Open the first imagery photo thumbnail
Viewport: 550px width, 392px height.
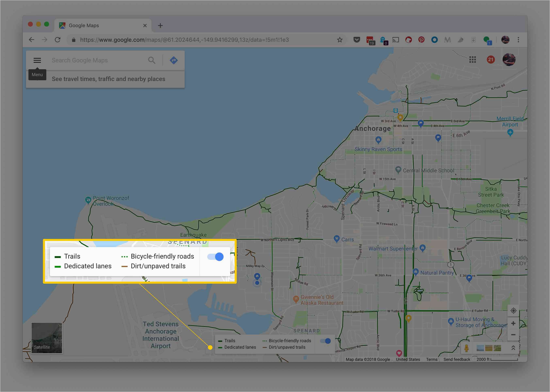coord(480,348)
